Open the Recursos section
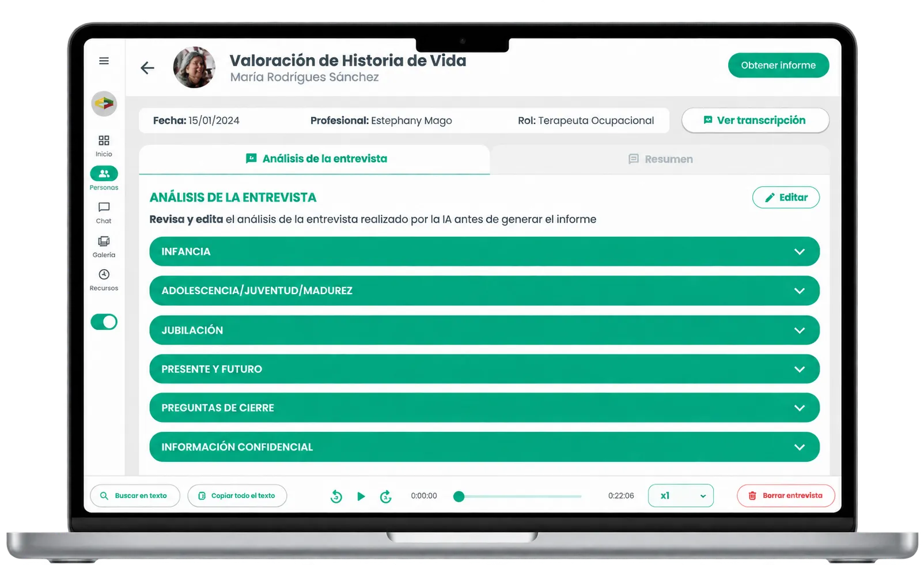The image size is (924, 565). click(x=104, y=280)
